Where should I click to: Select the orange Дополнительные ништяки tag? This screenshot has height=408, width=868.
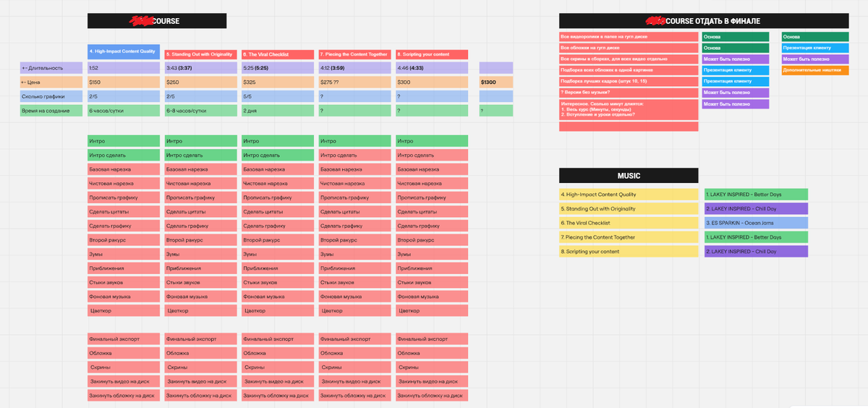[814, 70]
